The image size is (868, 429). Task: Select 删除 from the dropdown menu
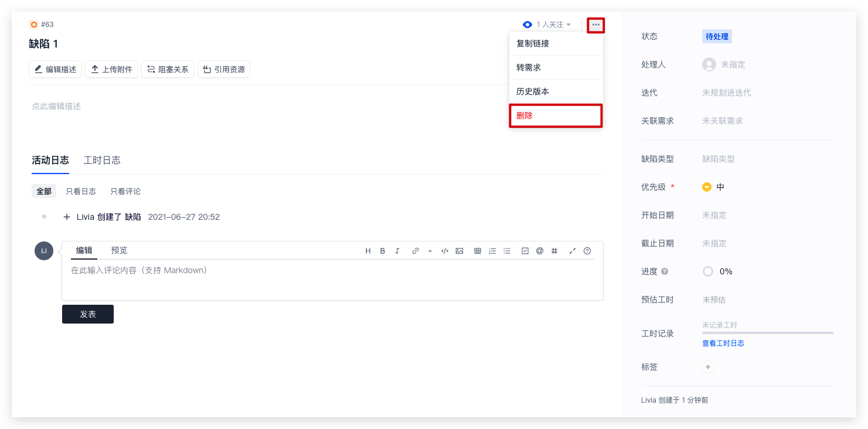556,115
